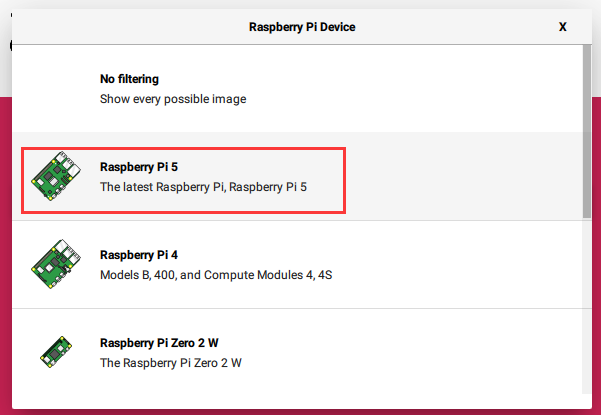Viewport: 601px width, 415px height.
Task: Click the device list scrollbar thumb
Action: (x=586, y=131)
